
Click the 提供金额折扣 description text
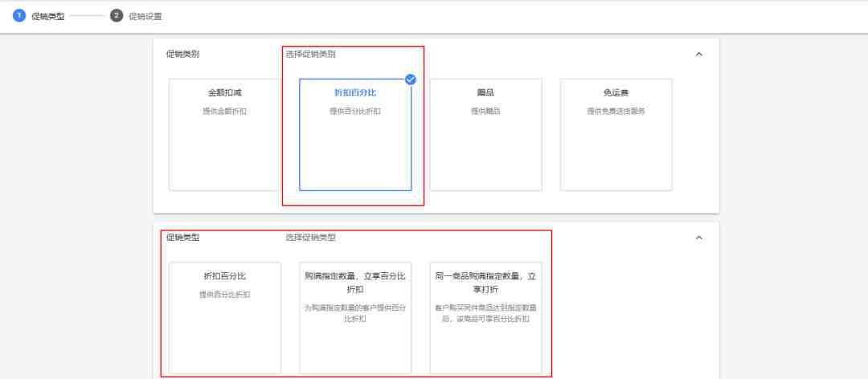point(225,111)
